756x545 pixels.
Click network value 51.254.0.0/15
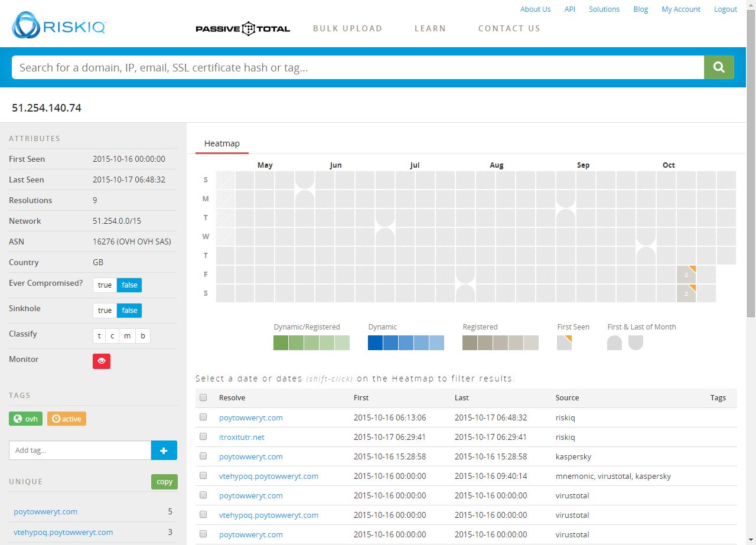(117, 221)
